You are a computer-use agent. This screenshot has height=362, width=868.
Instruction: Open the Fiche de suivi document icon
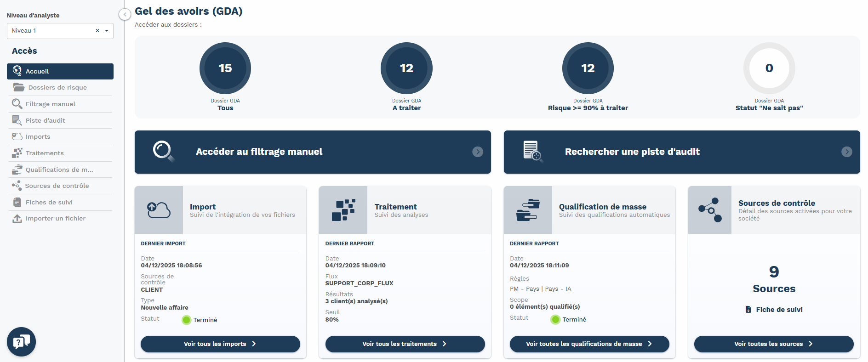tap(748, 310)
